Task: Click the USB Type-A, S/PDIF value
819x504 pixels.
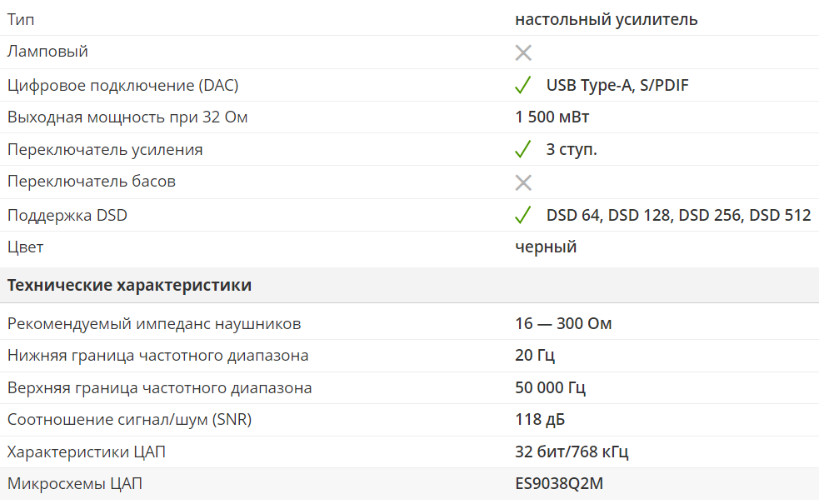Action: (617, 85)
